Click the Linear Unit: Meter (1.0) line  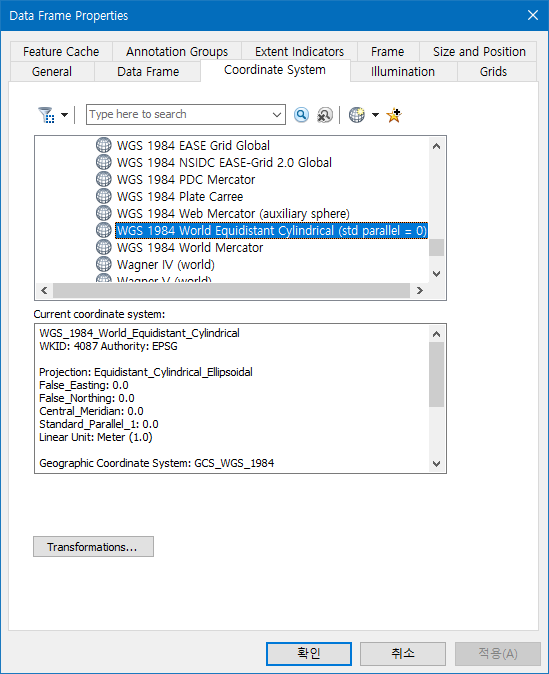coord(95,437)
